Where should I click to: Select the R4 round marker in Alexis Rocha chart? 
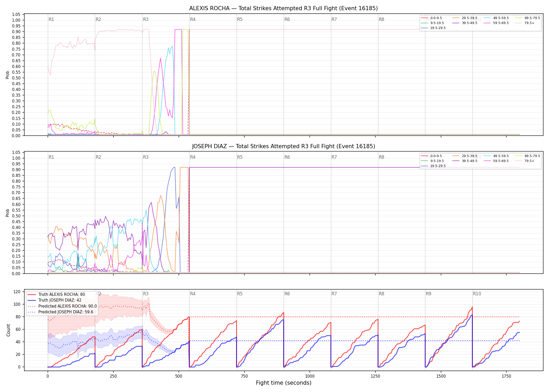193,19
